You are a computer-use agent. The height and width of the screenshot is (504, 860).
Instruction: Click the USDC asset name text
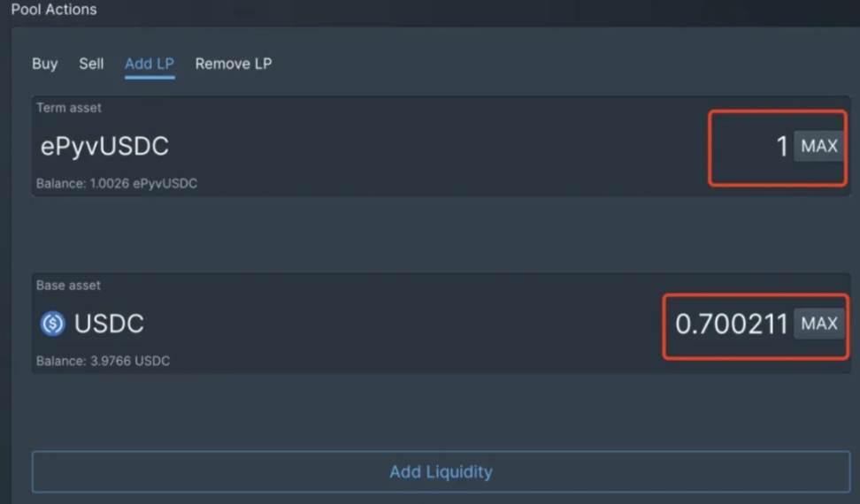(x=109, y=324)
